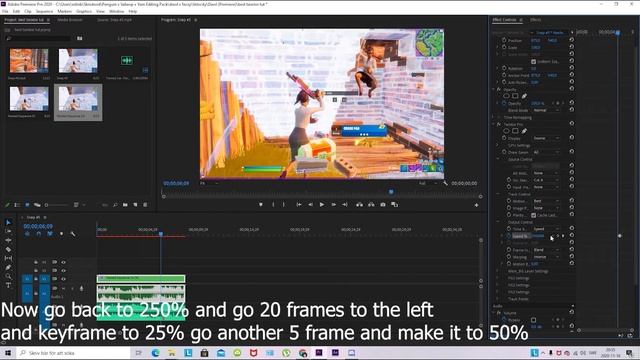This screenshot has width=640, height=360.
Task: Open Time Remap Speed dropdown
Action: click(546, 229)
